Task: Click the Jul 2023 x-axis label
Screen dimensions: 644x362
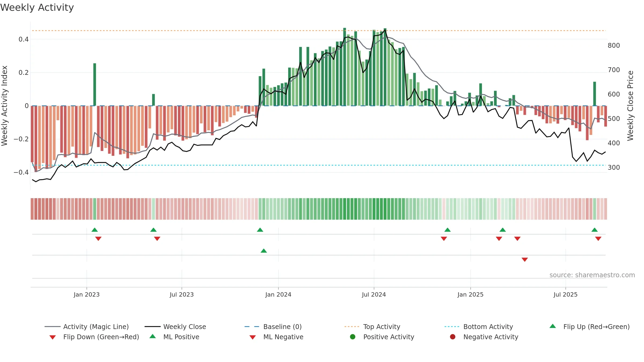Action: tap(182, 295)
